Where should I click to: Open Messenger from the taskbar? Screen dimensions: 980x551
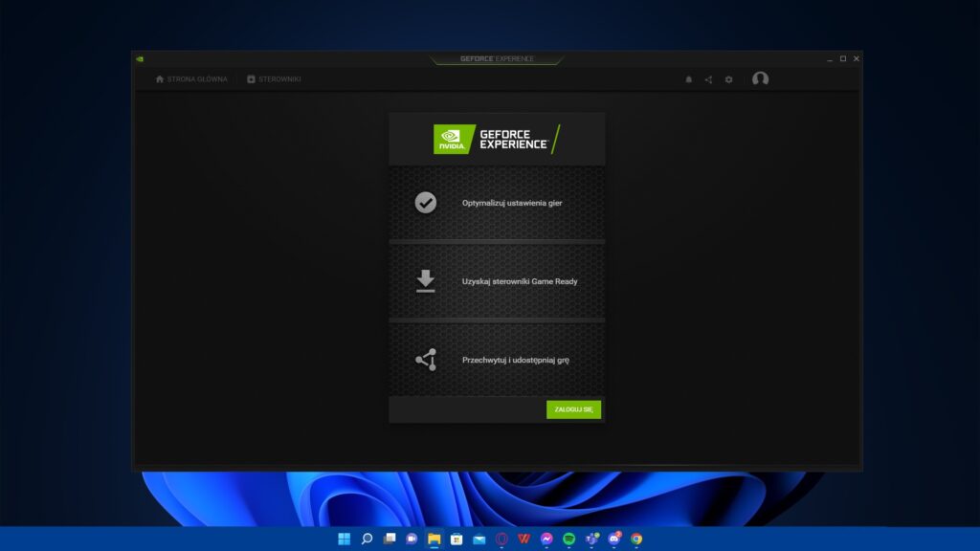(x=546, y=539)
